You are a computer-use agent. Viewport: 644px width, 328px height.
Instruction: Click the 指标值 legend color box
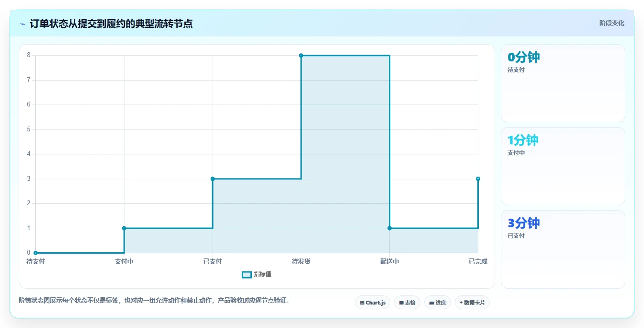pyautogui.click(x=247, y=275)
